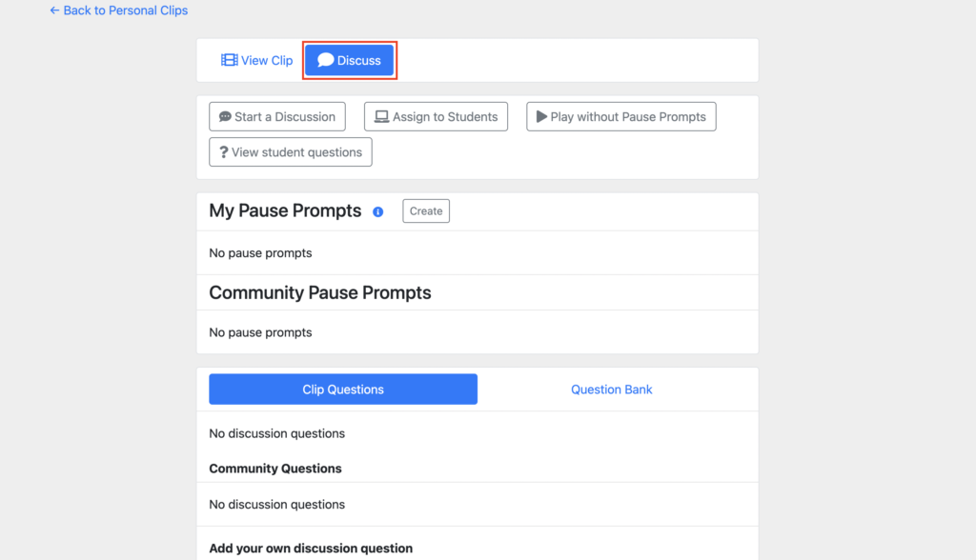Viewport: 976px width, 560px height.
Task: Select the Discuss tab
Action: click(349, 60)
